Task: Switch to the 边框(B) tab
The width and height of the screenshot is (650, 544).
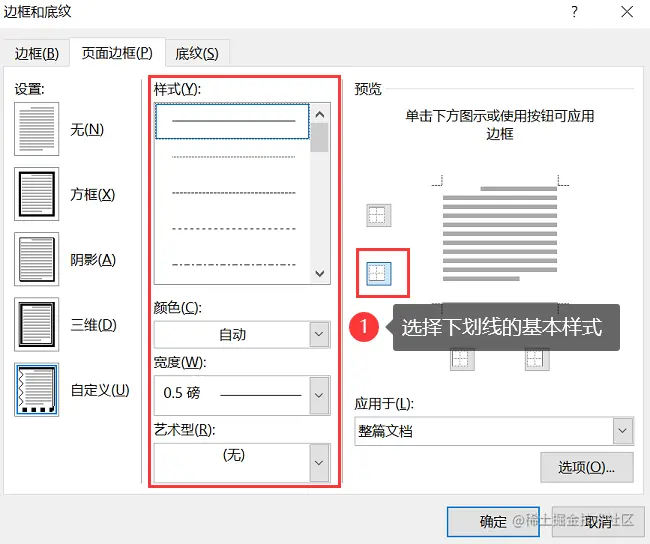Action: 36,53
